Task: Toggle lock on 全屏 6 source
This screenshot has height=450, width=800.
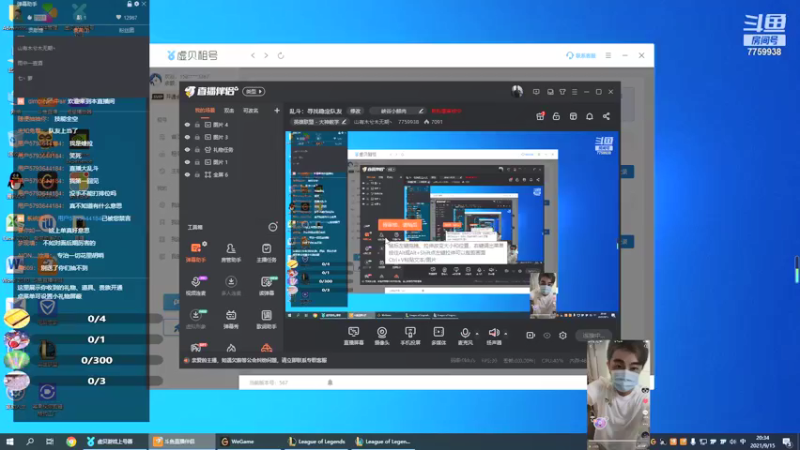Action: coord(197,174)
